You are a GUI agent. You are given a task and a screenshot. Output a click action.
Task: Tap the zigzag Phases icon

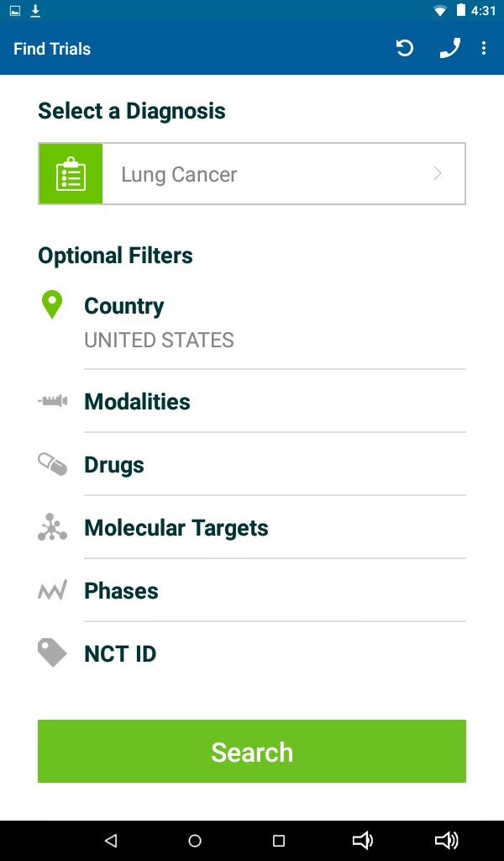pos(53,591)
